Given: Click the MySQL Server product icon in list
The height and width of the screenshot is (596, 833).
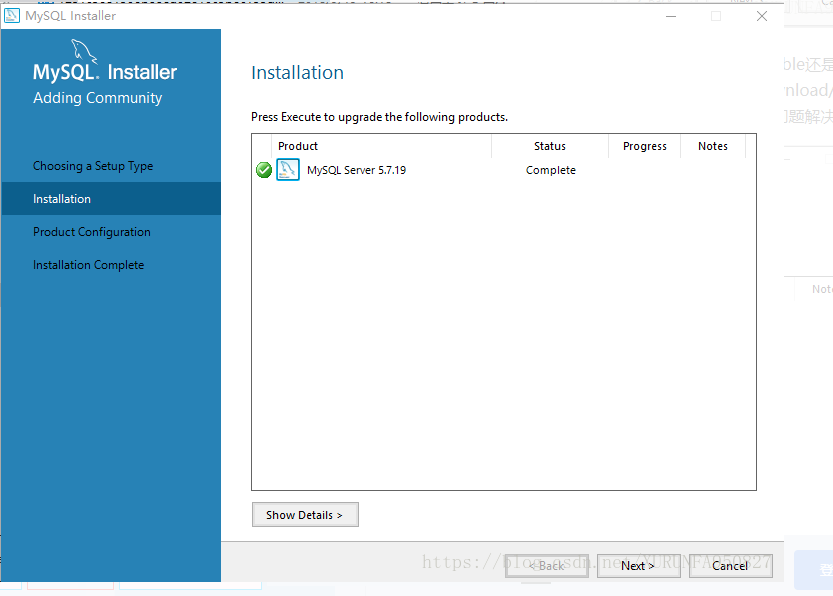Looking at the screenshot, I should (x=288, y=170).
